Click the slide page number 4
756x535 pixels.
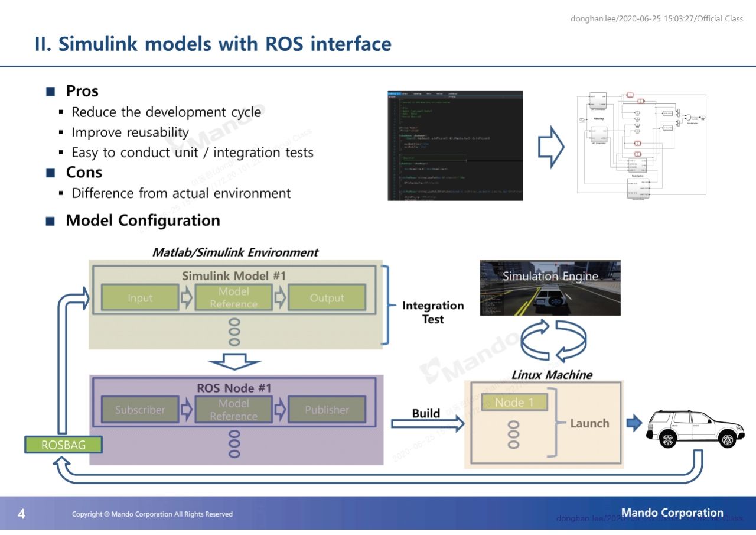(x=21, y=514)
